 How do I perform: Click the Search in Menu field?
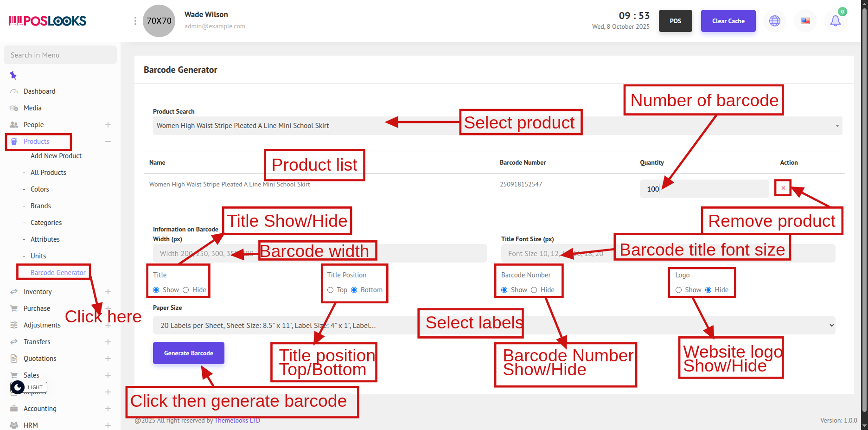point(60,55)
